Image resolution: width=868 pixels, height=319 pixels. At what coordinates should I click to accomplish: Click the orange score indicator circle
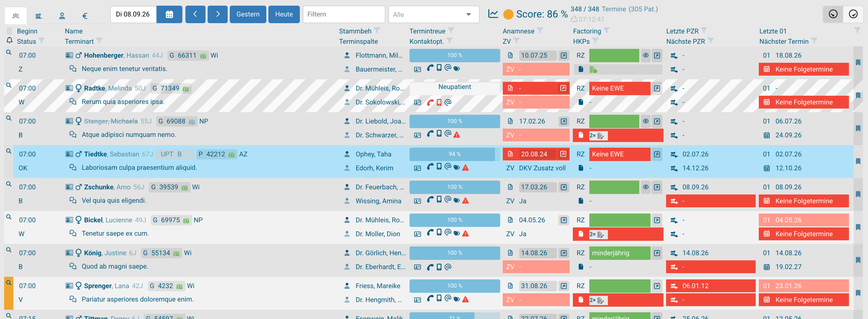click(508, 14)
